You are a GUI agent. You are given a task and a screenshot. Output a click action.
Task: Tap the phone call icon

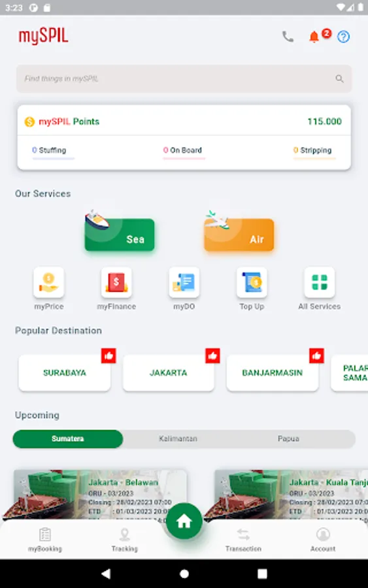[288, 37]
